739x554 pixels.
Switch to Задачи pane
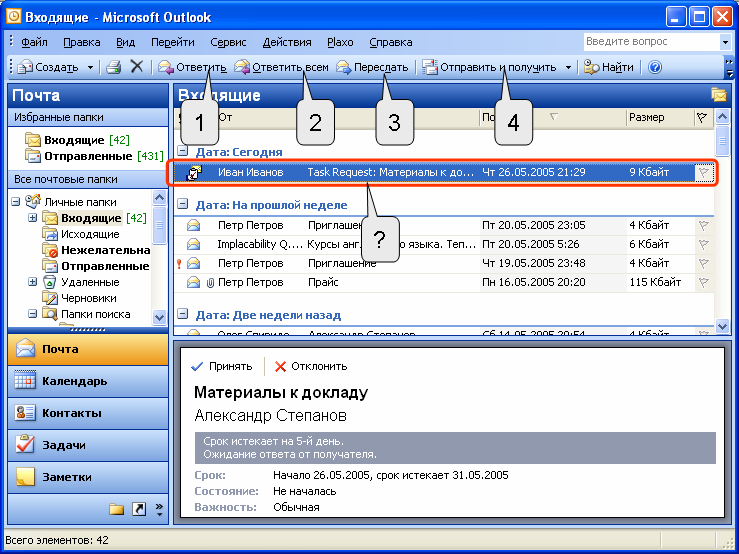pos(88,445)
